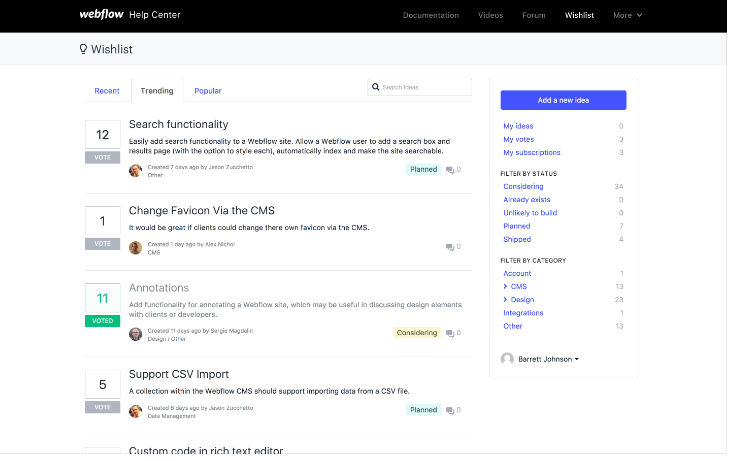This screenshot has width=732, height=461.
Task: Click the vote count 12 box
Action: click(103, 135)
